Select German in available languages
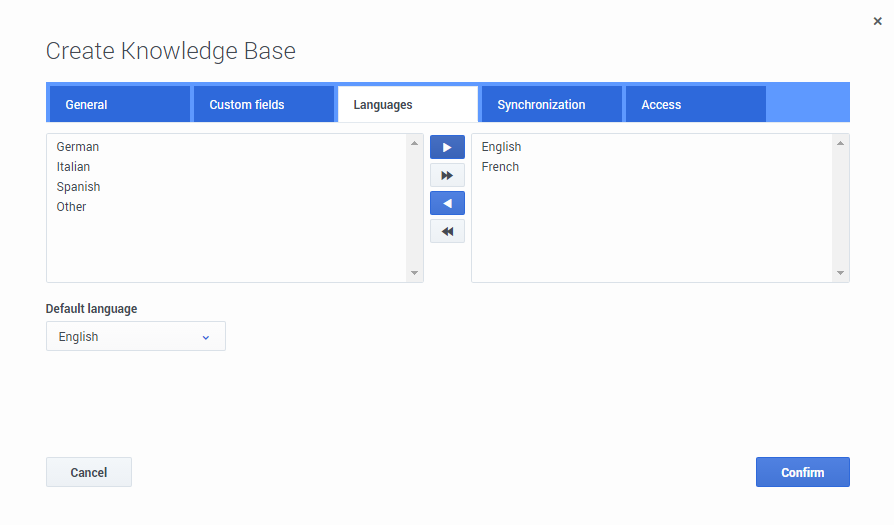 pyautogui.click(x=78, y=147)
